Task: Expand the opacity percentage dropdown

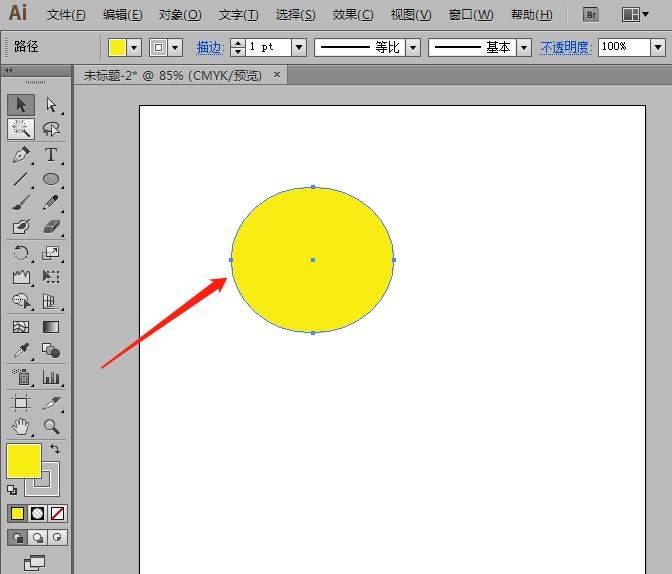Action: pyautogui.click(x=657, y=47)
